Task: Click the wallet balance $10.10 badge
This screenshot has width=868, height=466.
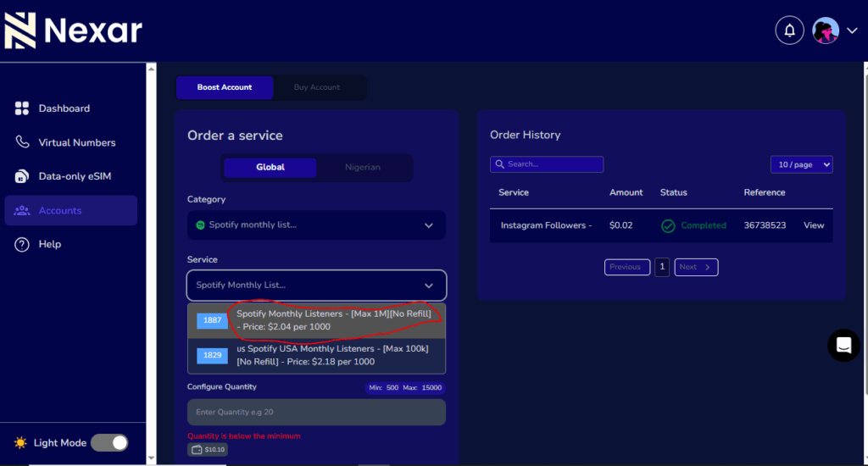Action: (x=208, y=450)
